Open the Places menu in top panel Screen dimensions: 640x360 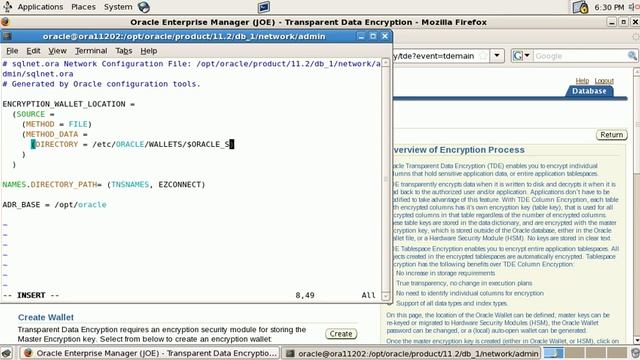tap(83, 7)
